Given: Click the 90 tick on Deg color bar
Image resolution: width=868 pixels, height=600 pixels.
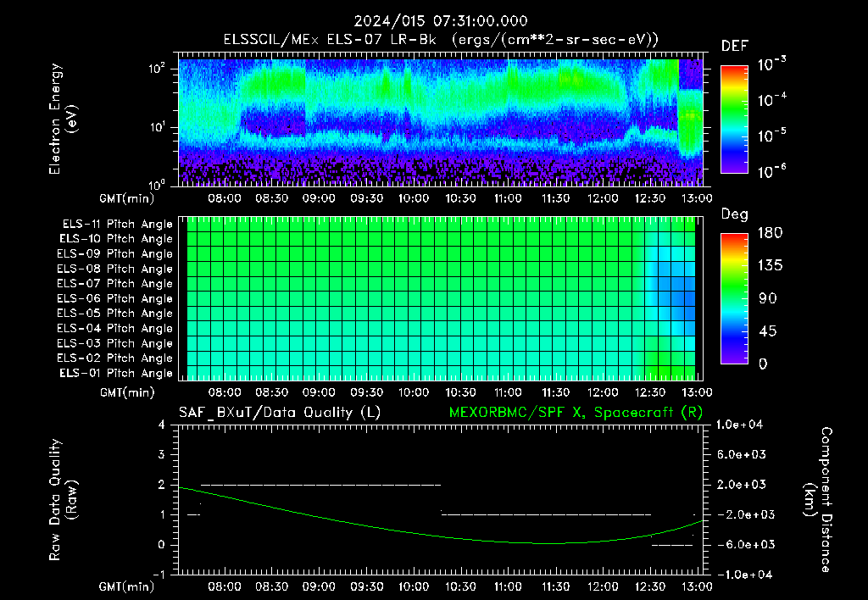Looking at the screenshot, I should coord(768,299).
